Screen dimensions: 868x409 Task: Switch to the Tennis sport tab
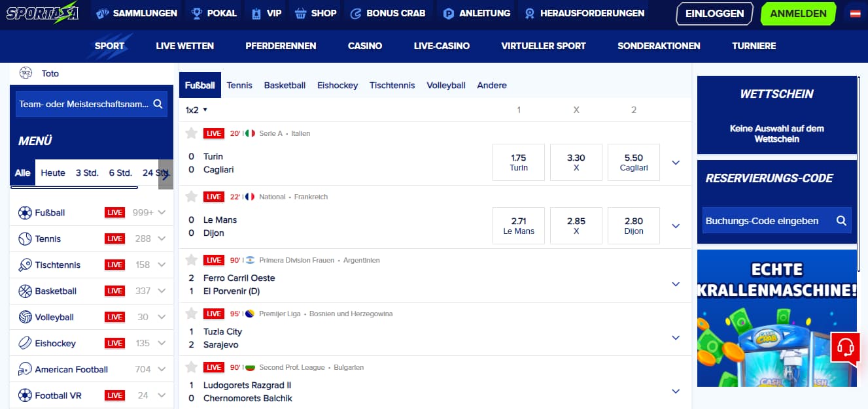point(239,86)
